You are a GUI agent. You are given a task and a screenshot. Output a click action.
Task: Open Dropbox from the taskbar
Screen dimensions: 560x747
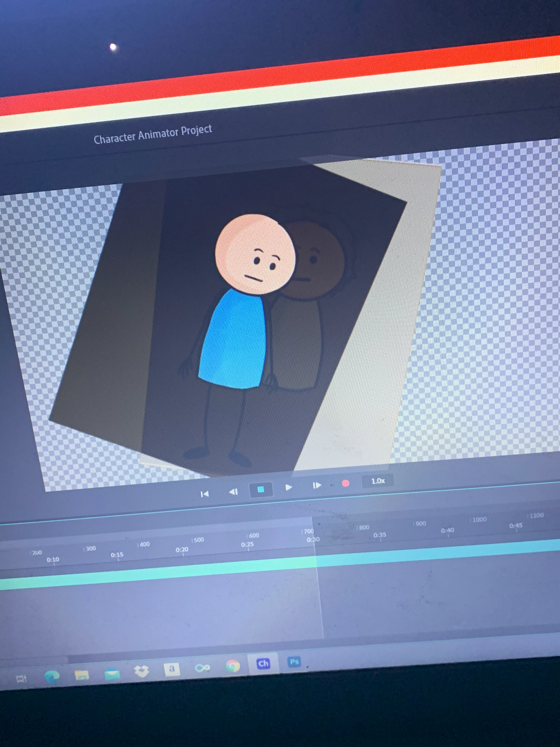pos(142,671)
